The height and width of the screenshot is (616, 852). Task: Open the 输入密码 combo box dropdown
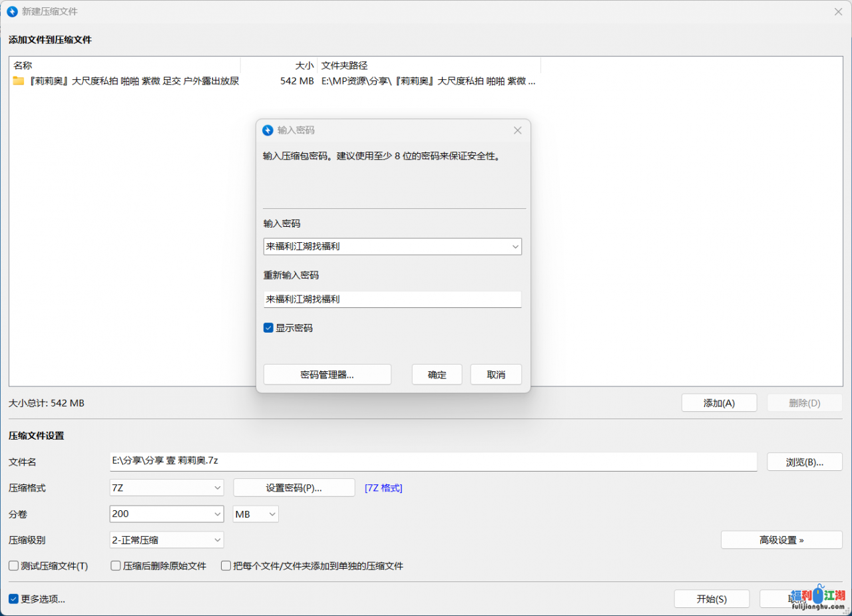515,247
